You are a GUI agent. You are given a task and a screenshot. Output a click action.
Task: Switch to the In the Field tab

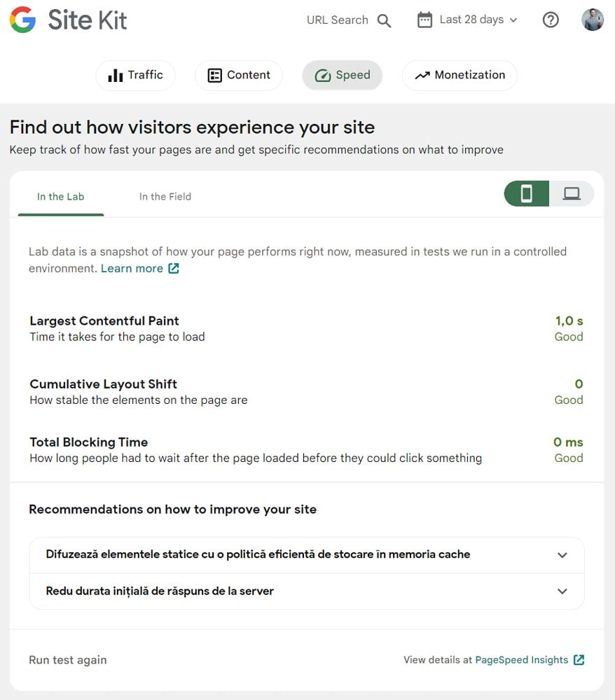165,197
